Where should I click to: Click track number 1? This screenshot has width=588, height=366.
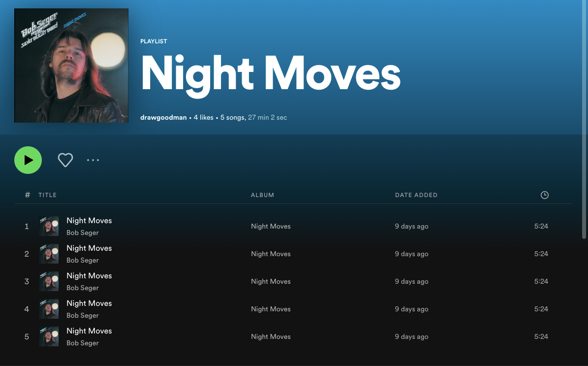27,227
